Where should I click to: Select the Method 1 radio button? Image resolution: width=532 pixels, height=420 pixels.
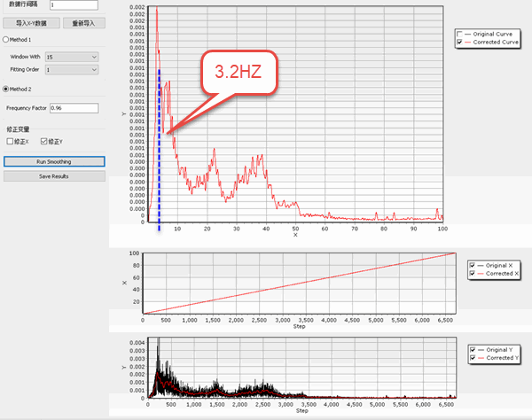pyautogui.click(x=5, y=40)
